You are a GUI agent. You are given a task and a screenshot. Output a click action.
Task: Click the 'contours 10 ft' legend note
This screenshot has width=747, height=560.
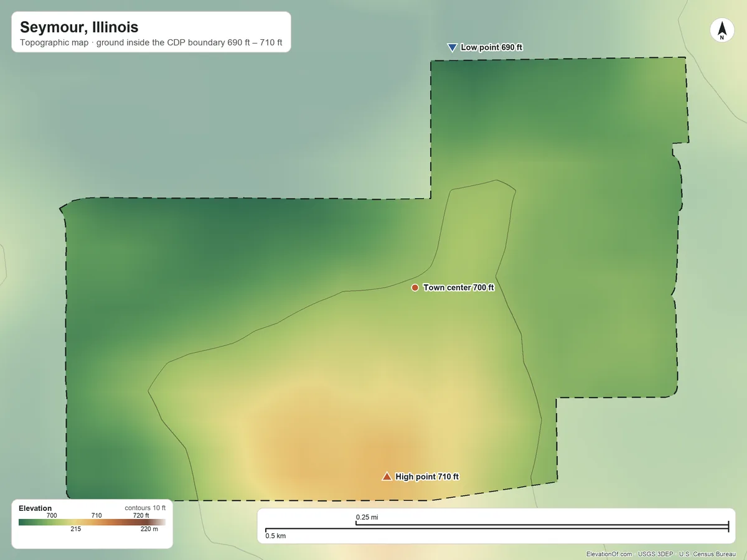(x=145, y=508)
